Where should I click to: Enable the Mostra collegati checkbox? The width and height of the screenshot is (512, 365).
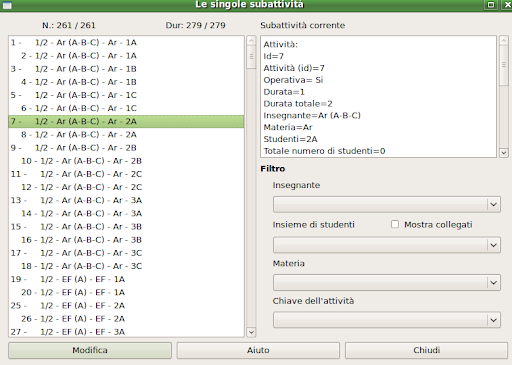pos(395,224)
